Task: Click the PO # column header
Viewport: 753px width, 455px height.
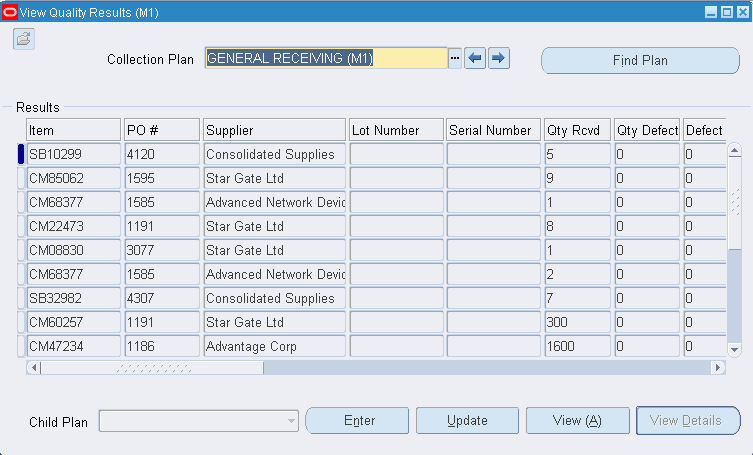Action: coord(162,130)
